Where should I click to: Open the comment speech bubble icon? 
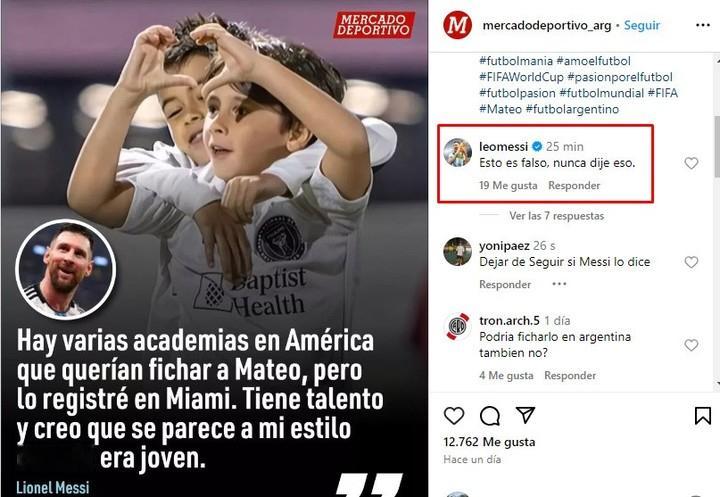click(x=489, y=416)
